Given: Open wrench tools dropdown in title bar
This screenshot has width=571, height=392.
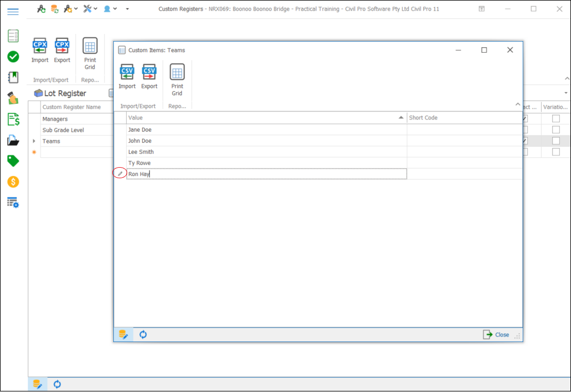Looking at the screenshot, I should (96, 9).
